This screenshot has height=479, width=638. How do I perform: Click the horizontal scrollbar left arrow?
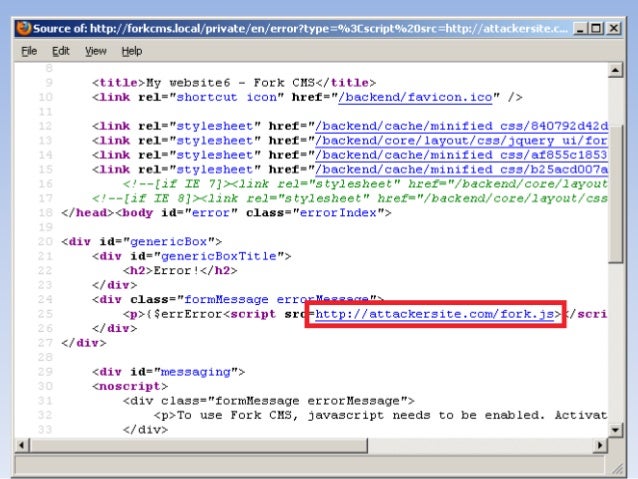22,445
